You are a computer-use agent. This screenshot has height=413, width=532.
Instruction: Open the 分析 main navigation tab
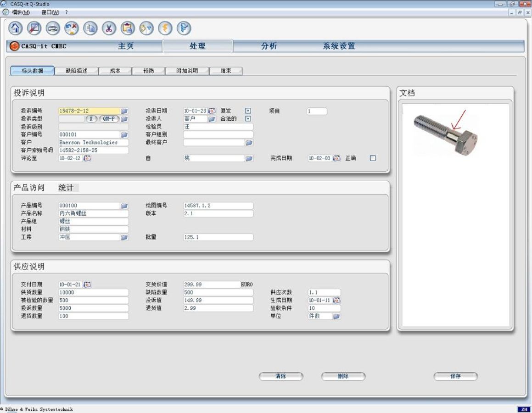click(x=269, y=46)
